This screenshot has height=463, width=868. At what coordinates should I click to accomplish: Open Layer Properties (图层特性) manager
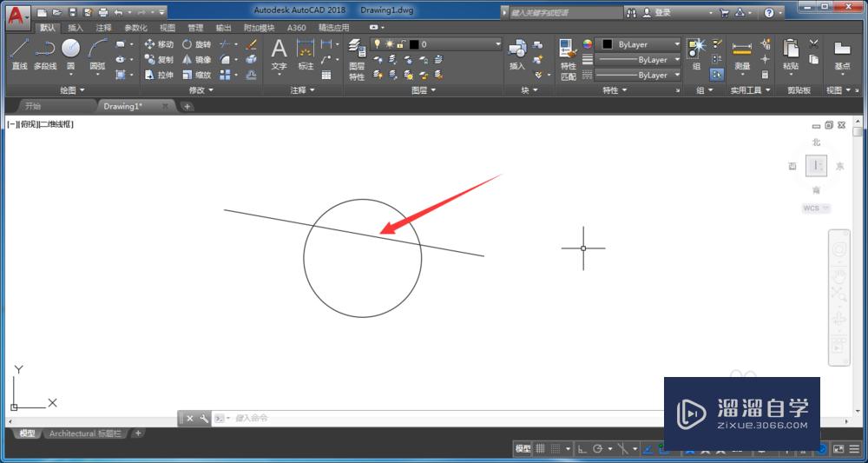pos(357,52)
